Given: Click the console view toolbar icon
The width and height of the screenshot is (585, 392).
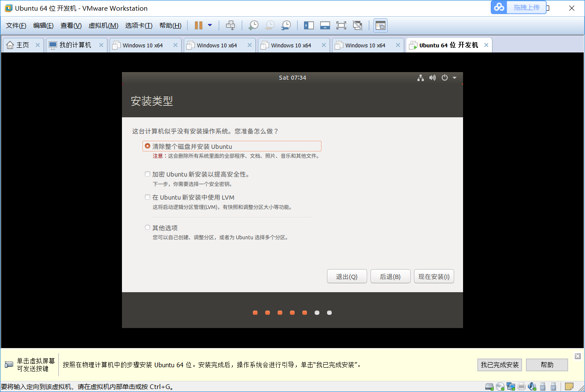Looking at the screenshot, I should click(x=380, y=26).
